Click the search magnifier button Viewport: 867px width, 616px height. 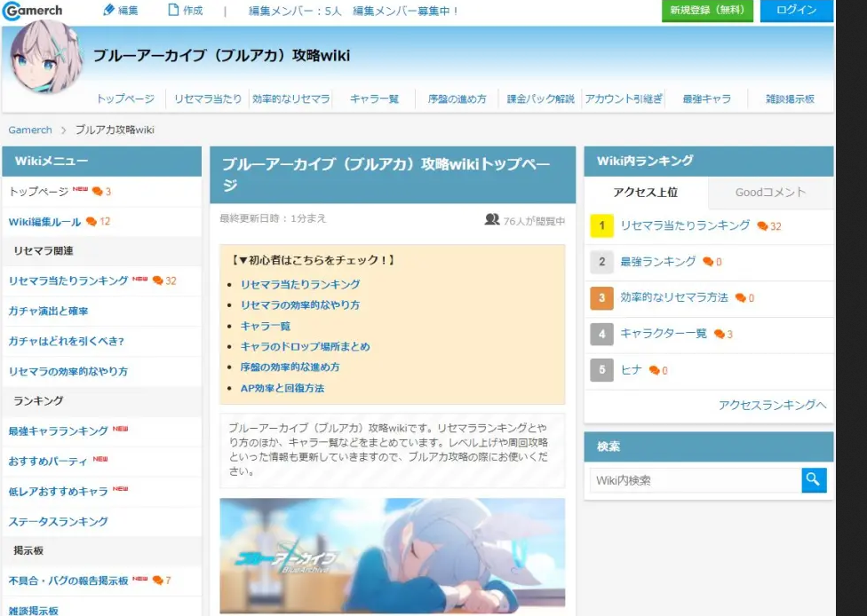click(x=814, y=480)
